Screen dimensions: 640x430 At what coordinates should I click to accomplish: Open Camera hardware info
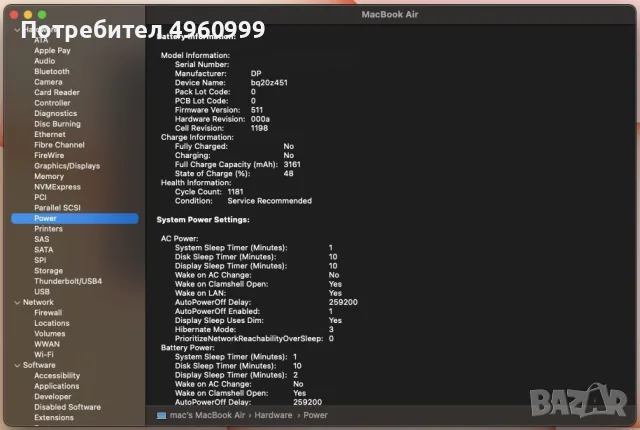[48, 82]
